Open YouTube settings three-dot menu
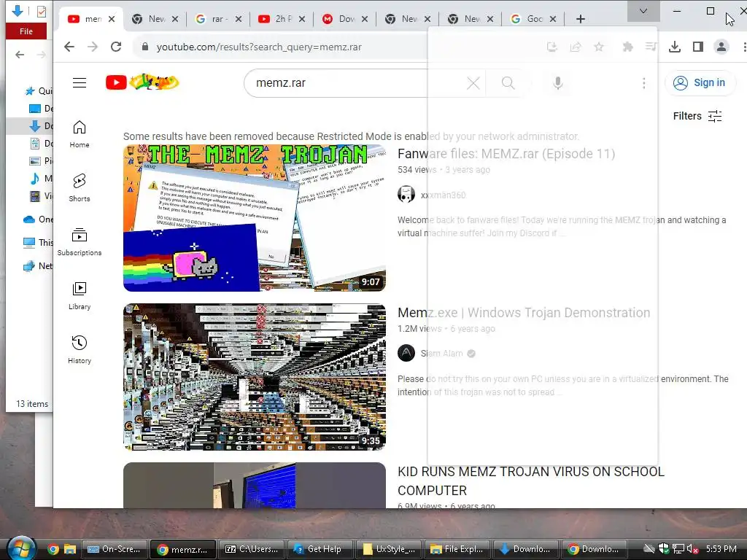The width and height of the screenshot is (747, 560). (x=643, y=83)
